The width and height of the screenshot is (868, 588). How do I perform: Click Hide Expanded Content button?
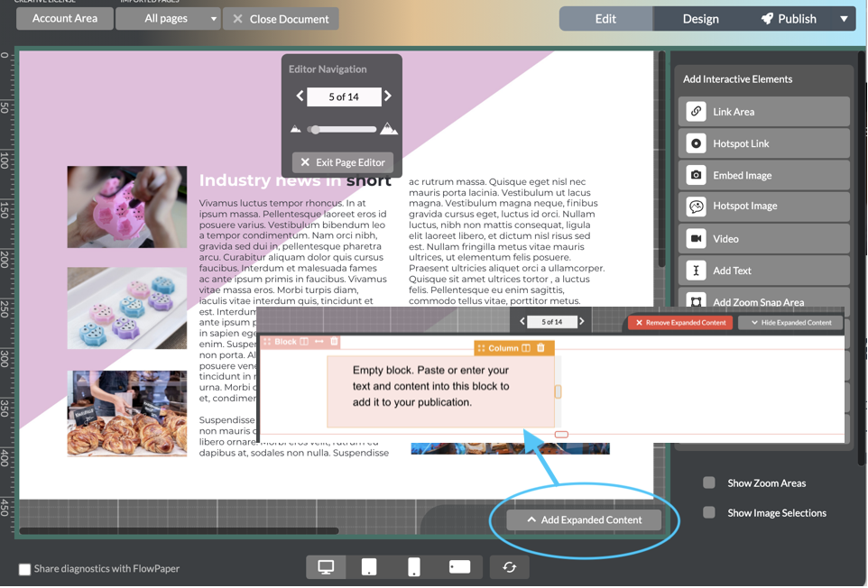tap(790, 323)
